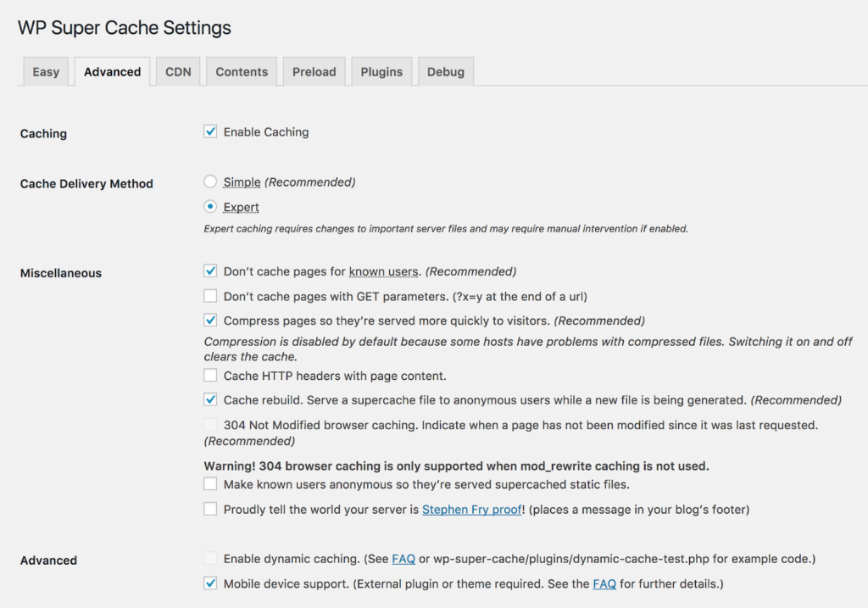Toggle the Enable Caching checkbox
The height and width of the screenshot is (608, 868).
pos(210,131)
